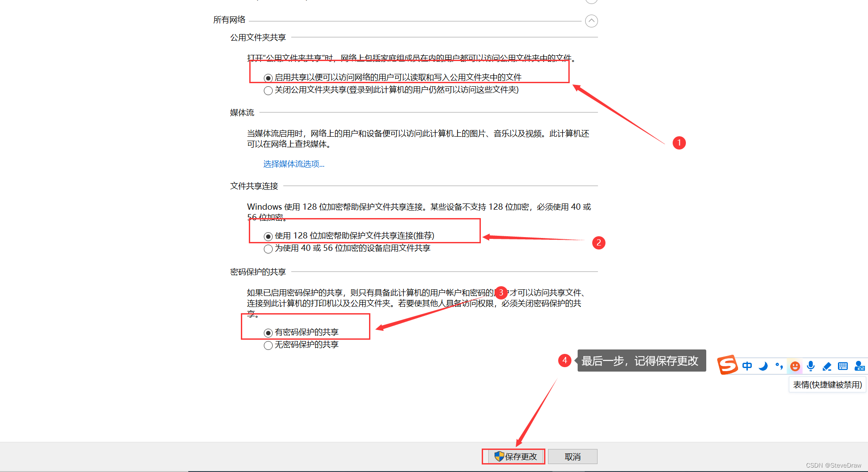868x472 pixels.
Task: Click the moon-shaped full/half width icon
Action: tap(763, 366)
